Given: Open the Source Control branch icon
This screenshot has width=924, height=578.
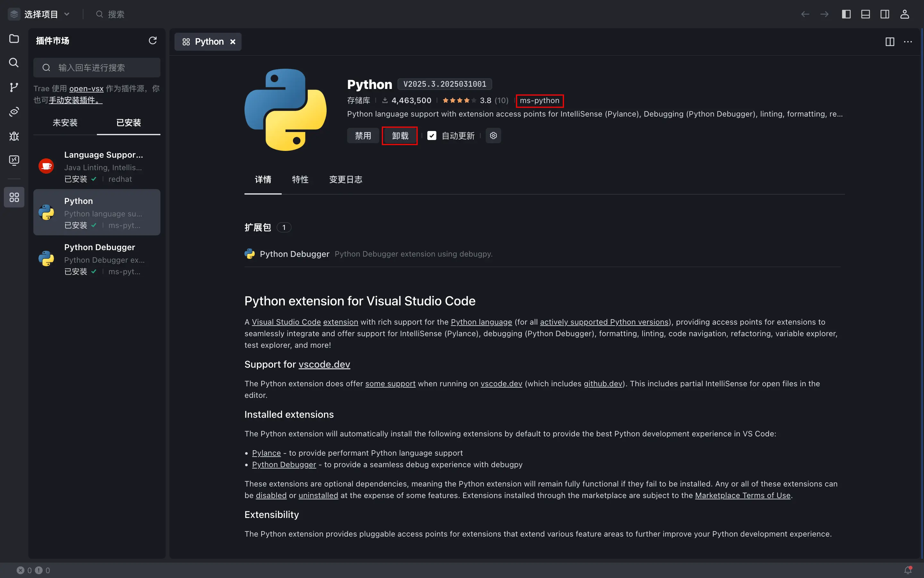Looking at the screenshot, I should coord(14,87).
